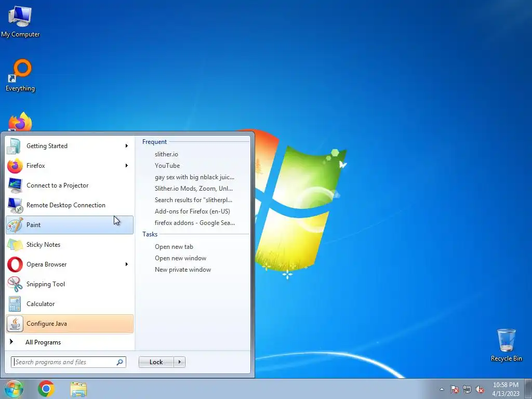Click the Lock button

point(156,362)
